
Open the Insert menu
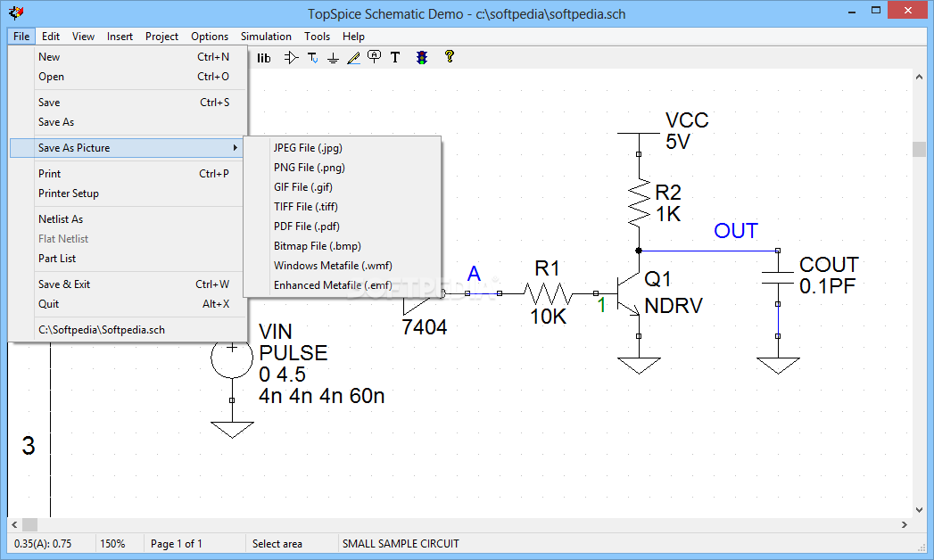pyautogui.click(x=120, y=37)
